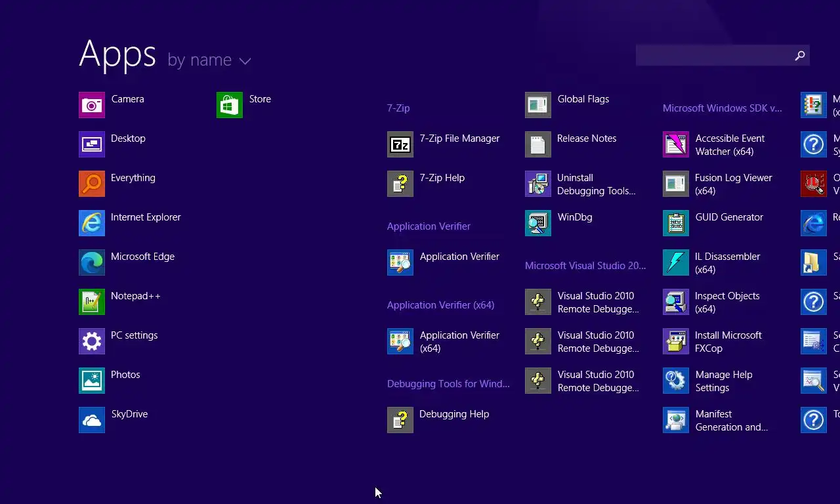Open the GUID Generator icon

676,223
